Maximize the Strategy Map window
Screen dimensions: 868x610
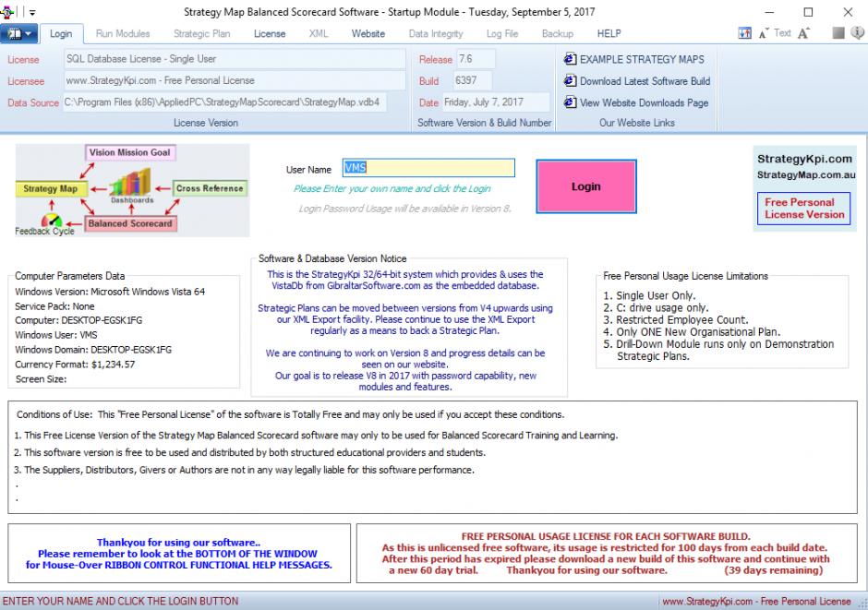[809, 12]
